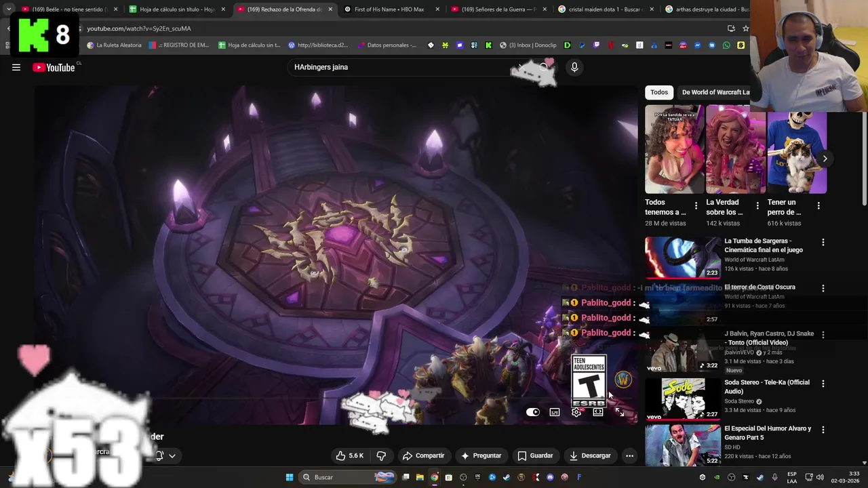Open File Explorer from the taskbar

click(420, 477)
